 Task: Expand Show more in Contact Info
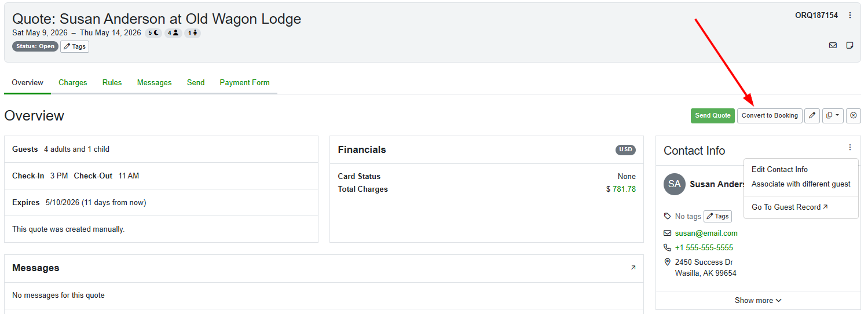click(758, 300)
